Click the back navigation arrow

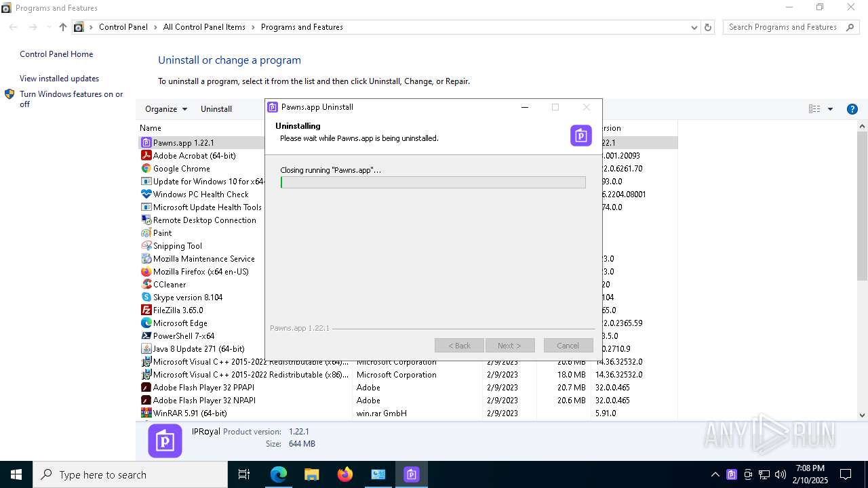14,27
